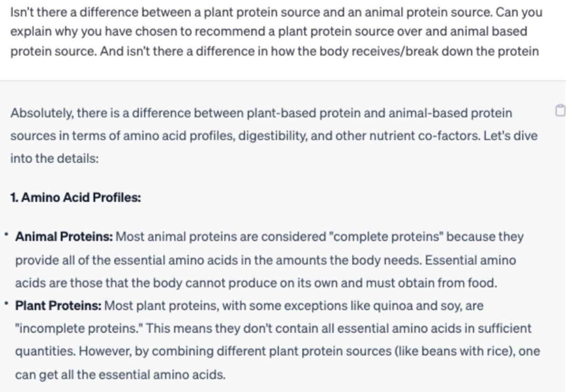Image resolution: width=570 pixels, height=392 pixels.
Task: Click the line "can get all the essential amino acids."
Action: point(120,374)
